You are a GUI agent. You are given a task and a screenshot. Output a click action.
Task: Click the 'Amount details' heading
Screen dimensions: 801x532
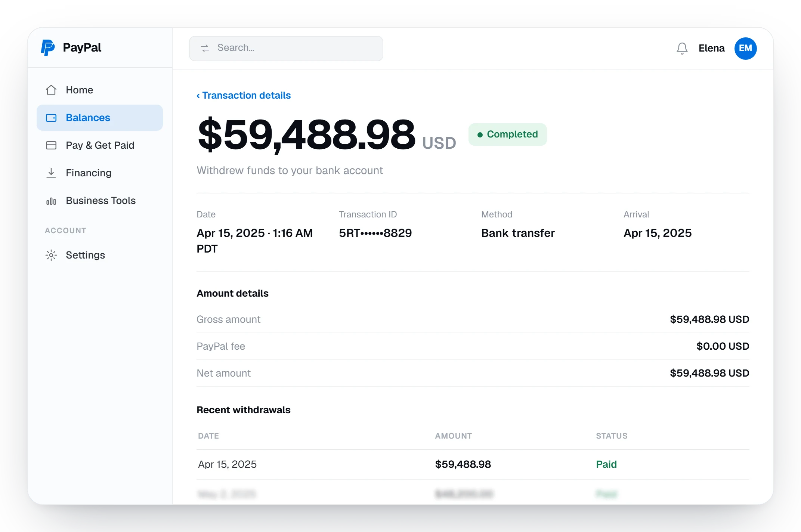pyautogui.click(x=232, y=294)
